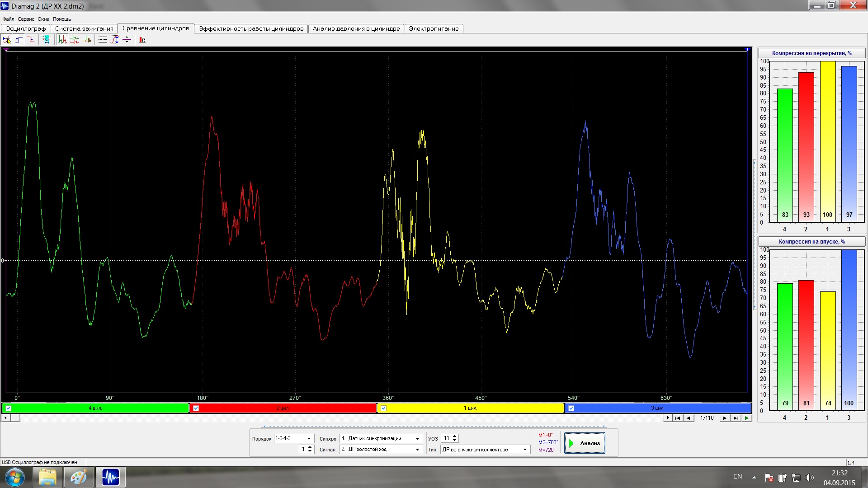Image resolution: width=868 pixels, height=488 pixels.
Task: Open the Синхро sensor dropdown
Action: (x=418, y=439)
